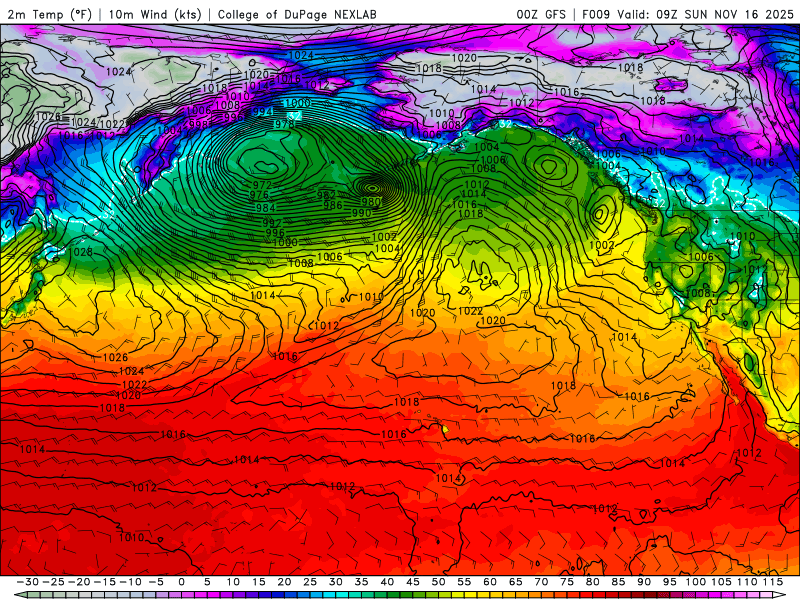800x600 pixels.
Task: Click the 976 pressure contour label
Action: pyautogui.click(x=259, y=195)
